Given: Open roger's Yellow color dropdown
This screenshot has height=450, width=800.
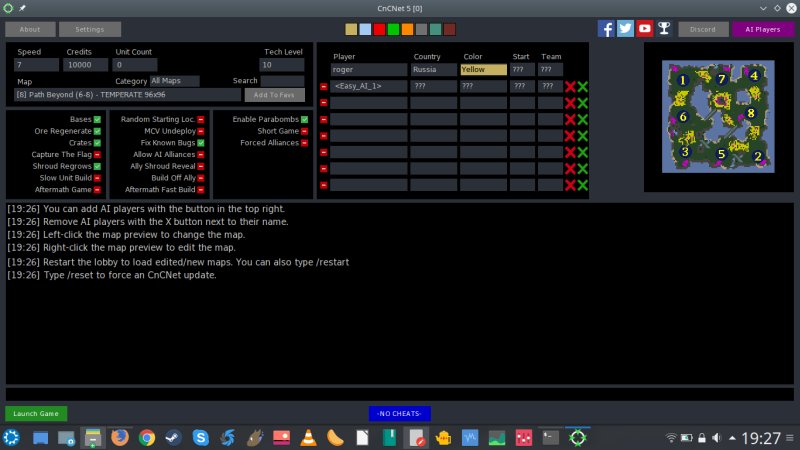Looking at the screenshot, I should coord(484,69).
